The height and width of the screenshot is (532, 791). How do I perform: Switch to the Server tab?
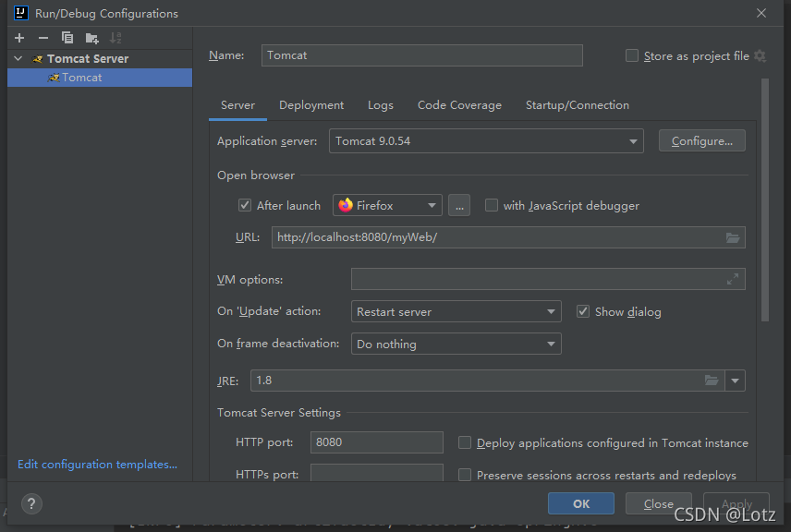pyautogui.click(x=237, y=105)
